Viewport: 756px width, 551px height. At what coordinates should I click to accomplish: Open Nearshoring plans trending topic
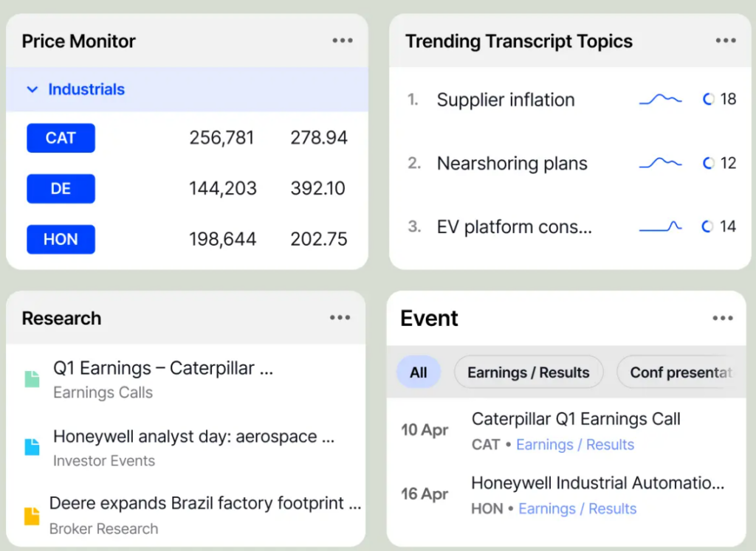coord(512,163)
